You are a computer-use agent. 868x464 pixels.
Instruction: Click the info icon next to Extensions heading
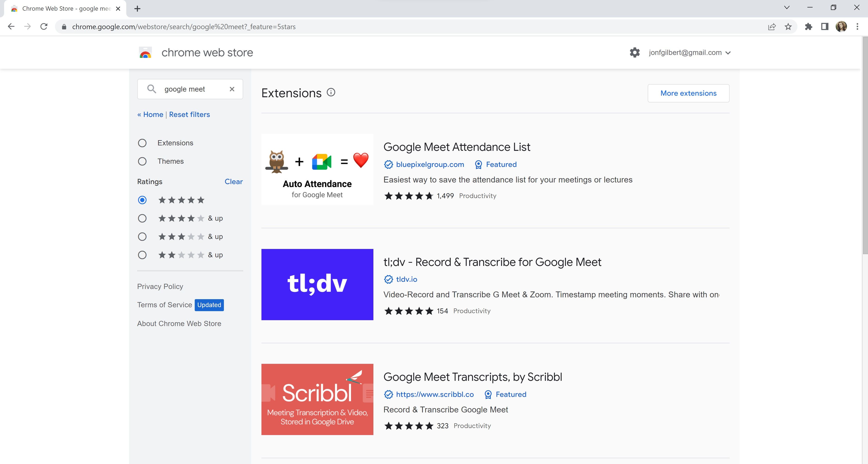[331, 92]
